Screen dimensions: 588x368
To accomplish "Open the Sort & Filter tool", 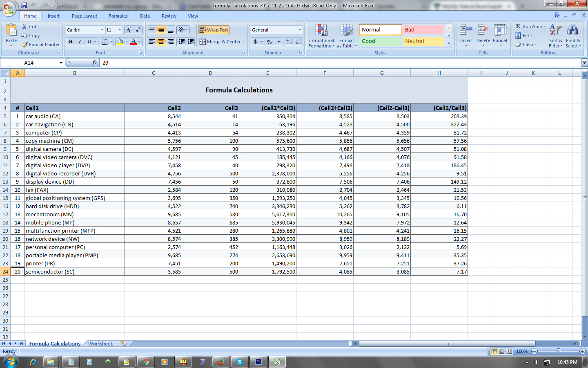I will point(555,36).
